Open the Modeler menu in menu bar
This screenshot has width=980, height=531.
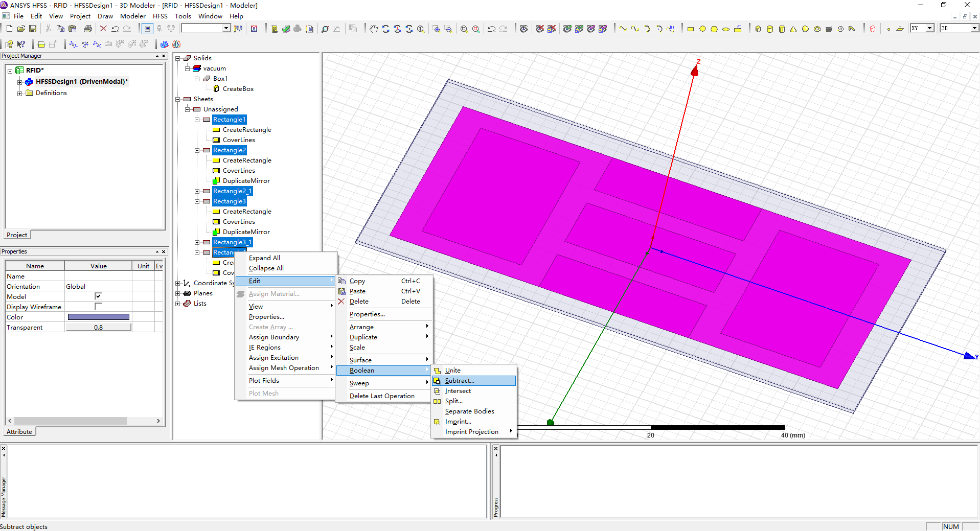[x=132, y=16]
